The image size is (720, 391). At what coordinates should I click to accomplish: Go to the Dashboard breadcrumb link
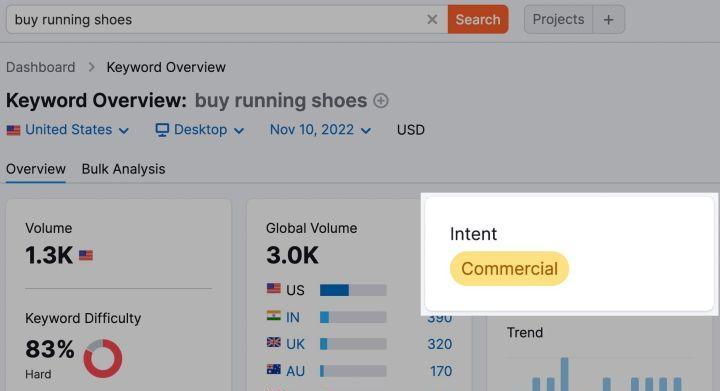pyautogui.click(x=40, y=67)
